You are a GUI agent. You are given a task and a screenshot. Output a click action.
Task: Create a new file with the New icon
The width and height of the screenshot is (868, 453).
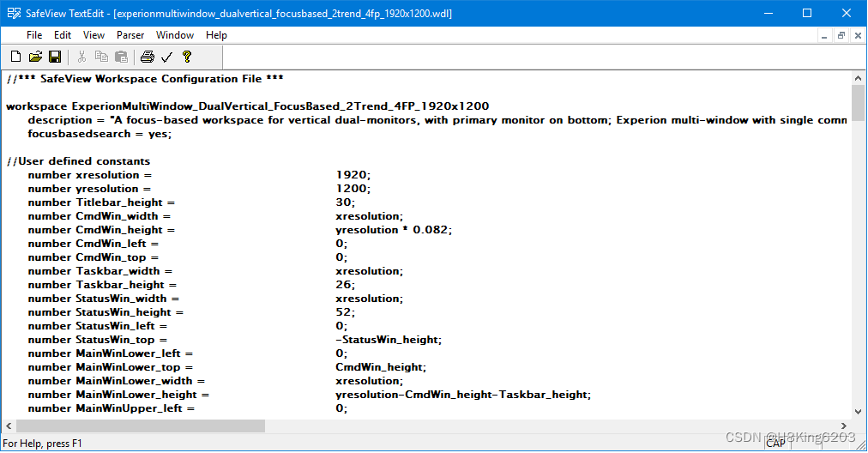pyautogui.click(x=16, y=57)
